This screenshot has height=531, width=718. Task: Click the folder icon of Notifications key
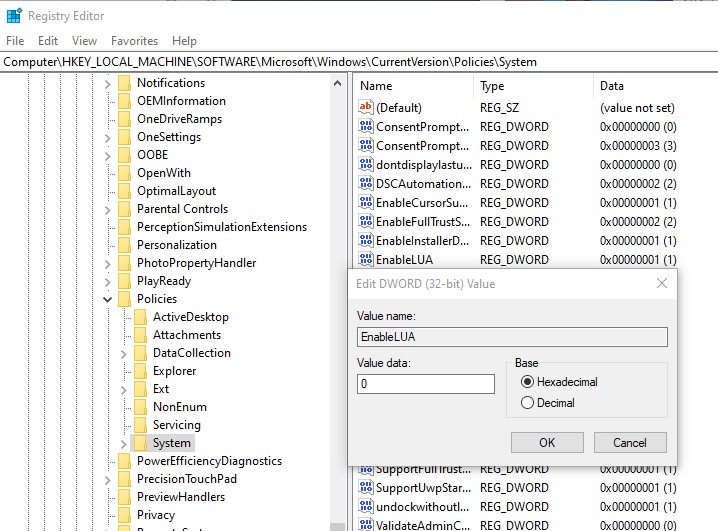click(124, 83)
